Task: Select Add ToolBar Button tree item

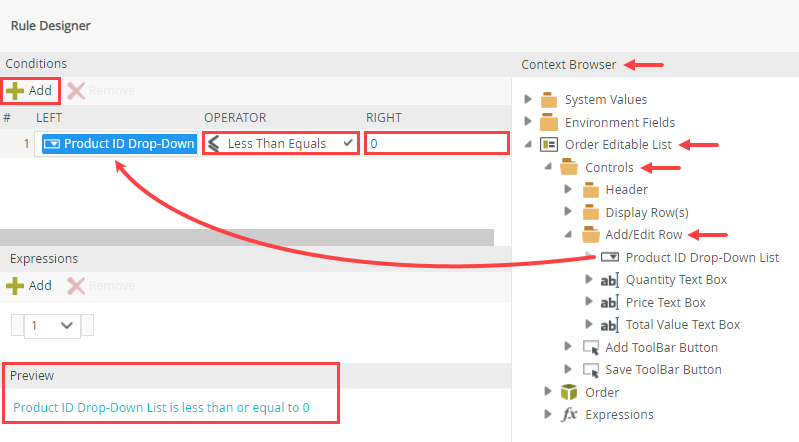Action: pyautogui.click(x=661, y=348)
